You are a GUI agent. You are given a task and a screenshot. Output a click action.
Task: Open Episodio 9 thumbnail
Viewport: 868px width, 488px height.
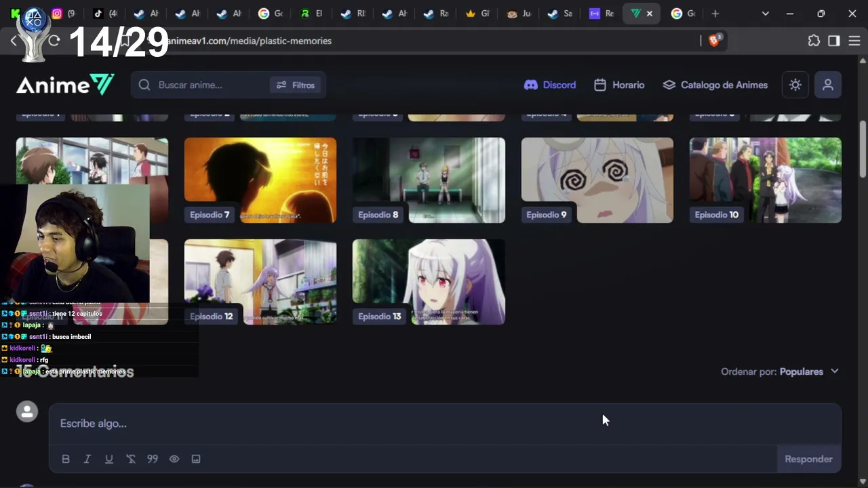(x=597, y=180)
